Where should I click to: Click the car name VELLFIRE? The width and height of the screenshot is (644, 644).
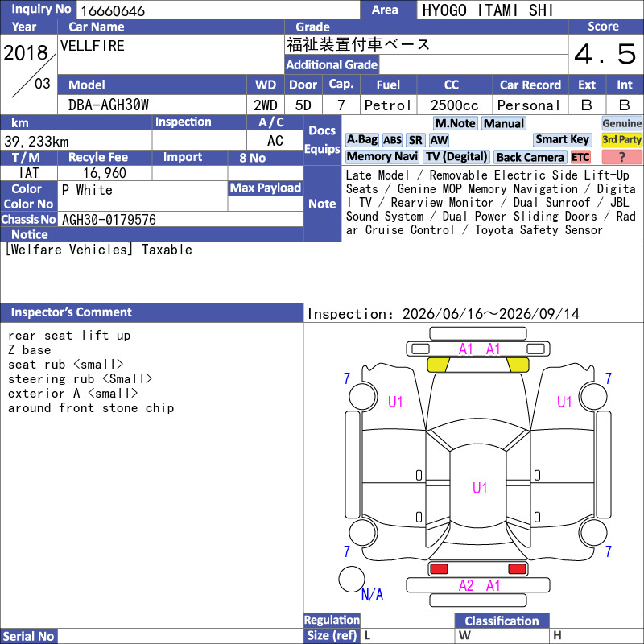coord(92,46)
